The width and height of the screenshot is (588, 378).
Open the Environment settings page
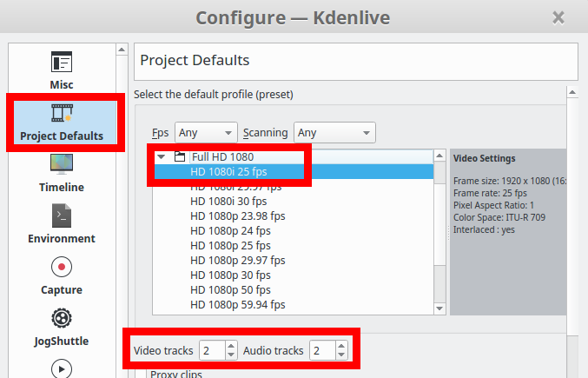[x=62, y=224]
